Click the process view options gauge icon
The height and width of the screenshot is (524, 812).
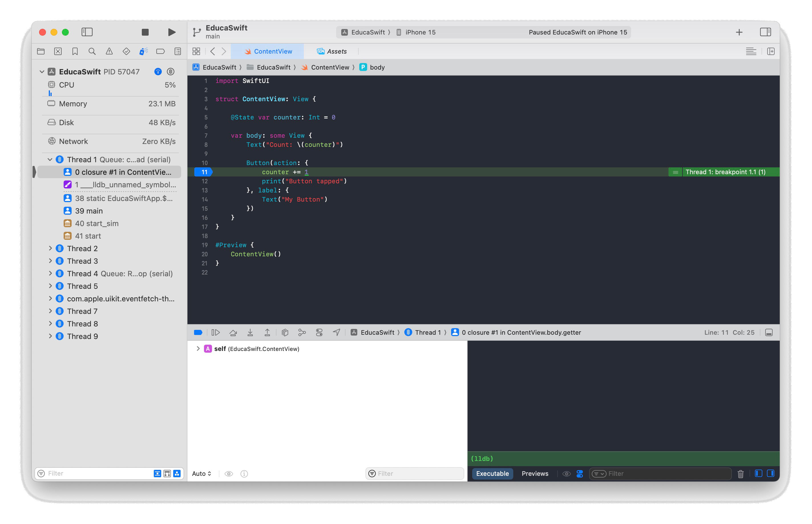click(x=171, y=72)
